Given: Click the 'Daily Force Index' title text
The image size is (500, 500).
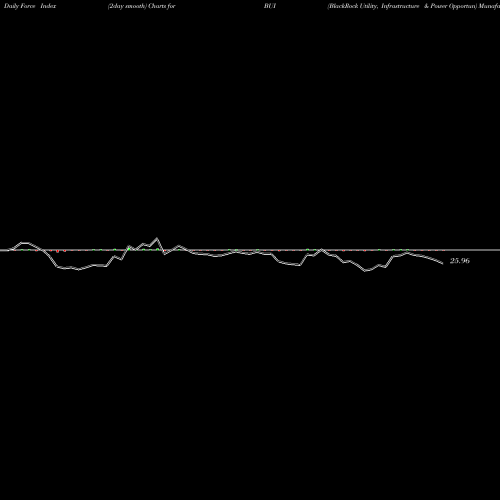Looking at the screenshot, I should click(30, 6).
